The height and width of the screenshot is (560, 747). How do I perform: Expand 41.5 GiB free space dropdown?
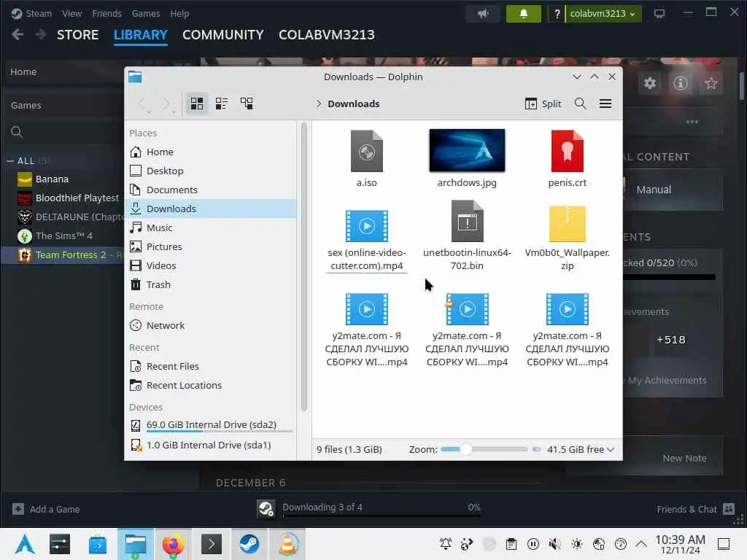coord(580,449)
